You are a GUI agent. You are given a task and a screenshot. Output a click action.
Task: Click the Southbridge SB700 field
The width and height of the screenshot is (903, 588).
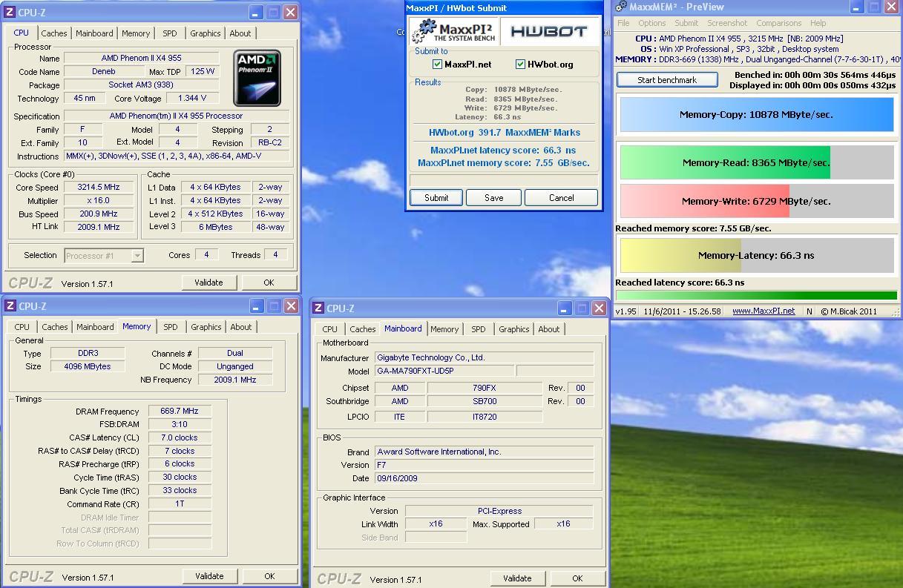(485, 401)
